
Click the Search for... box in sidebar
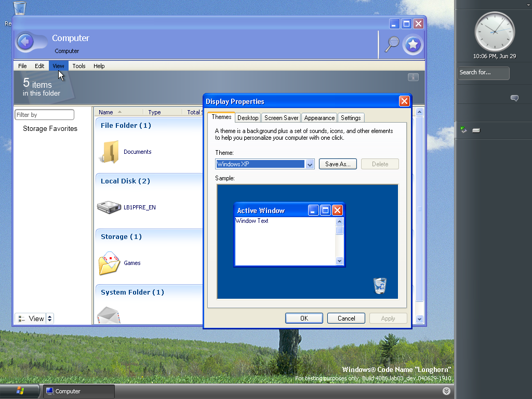(x=484, y=73)
